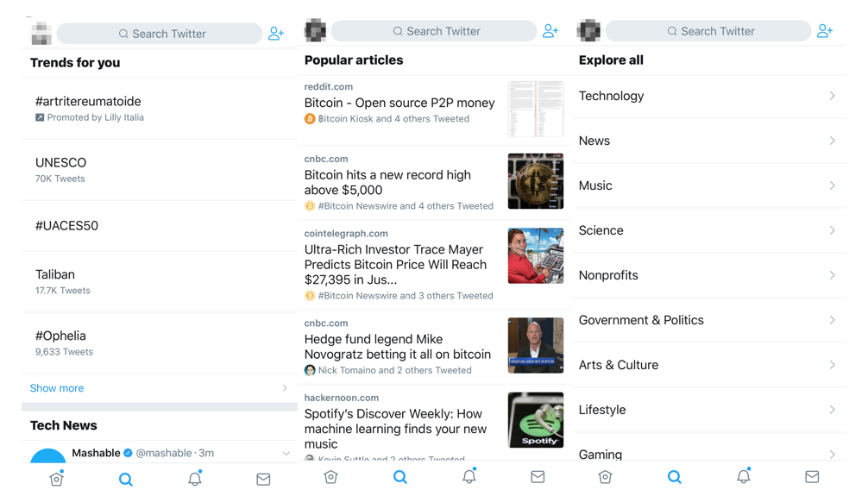Tap the add contacts icon in Explore all header
This screenshot has height=496, width=868.
[x=825, y=31]
